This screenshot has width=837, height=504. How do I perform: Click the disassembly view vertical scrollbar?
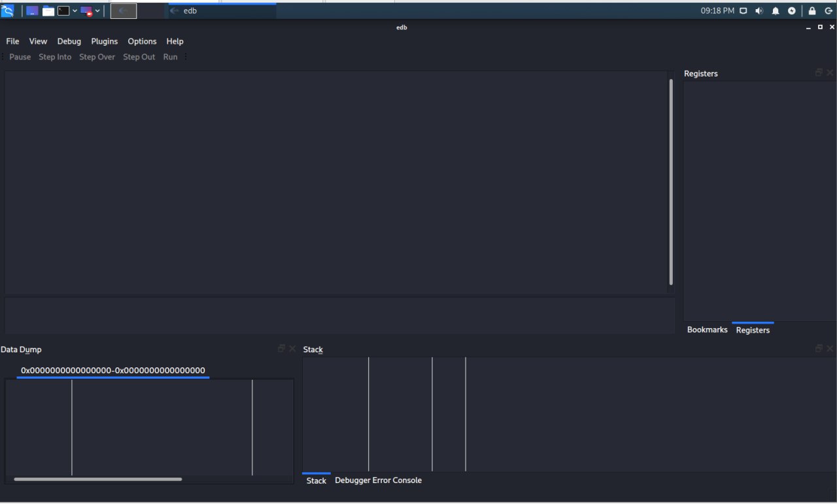pyautogui.click(x=671, y=182)
